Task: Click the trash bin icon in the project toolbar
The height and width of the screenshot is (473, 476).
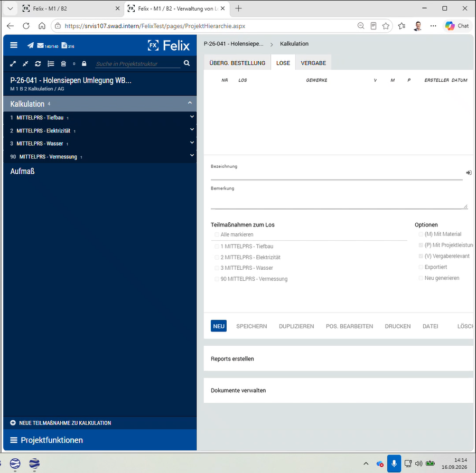Action: 63,64
